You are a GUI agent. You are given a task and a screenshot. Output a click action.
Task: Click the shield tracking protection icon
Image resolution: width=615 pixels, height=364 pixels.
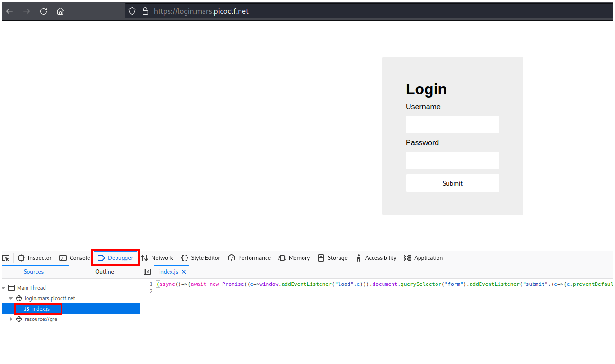133,11
